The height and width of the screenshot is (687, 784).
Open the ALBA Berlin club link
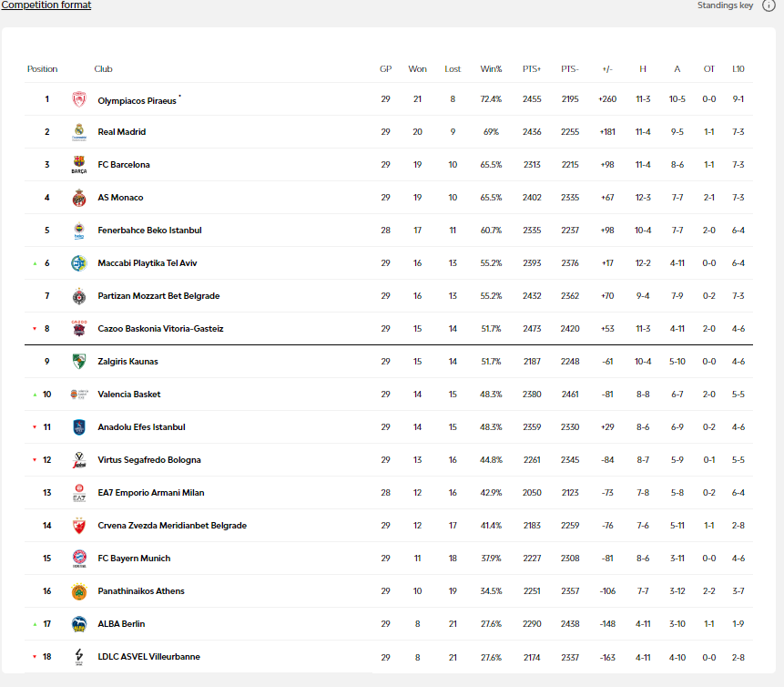121,624
